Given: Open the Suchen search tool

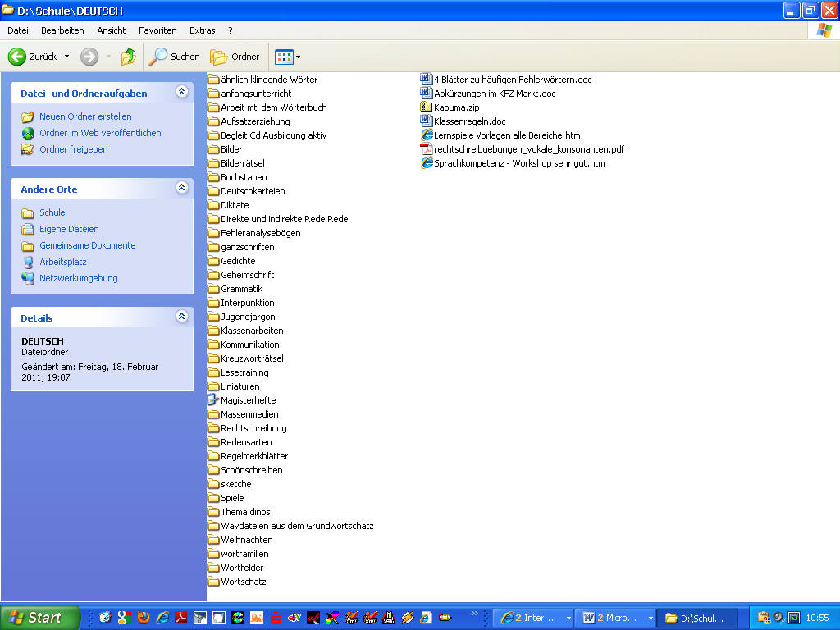Looking at the screenshot, I should point(174,57).
